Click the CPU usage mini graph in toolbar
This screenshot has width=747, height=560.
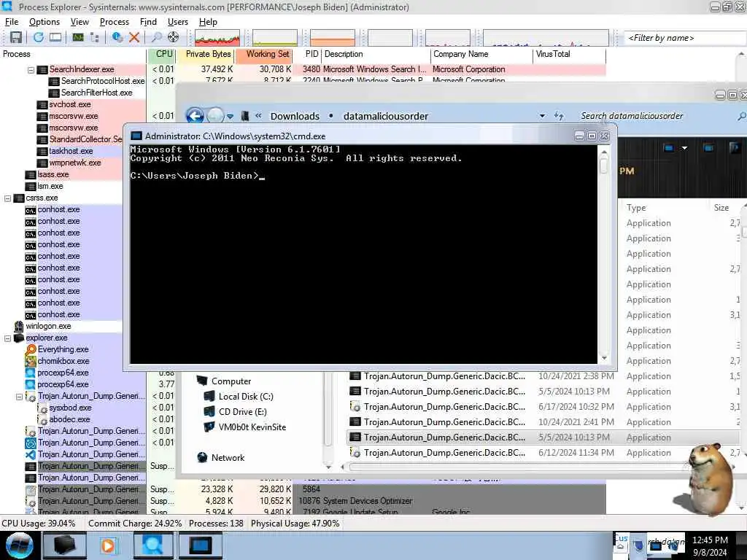217,38
